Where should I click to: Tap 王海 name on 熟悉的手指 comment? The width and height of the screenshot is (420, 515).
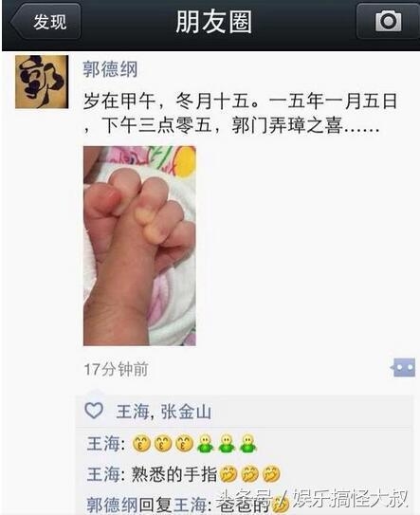[x=102, y=474]
